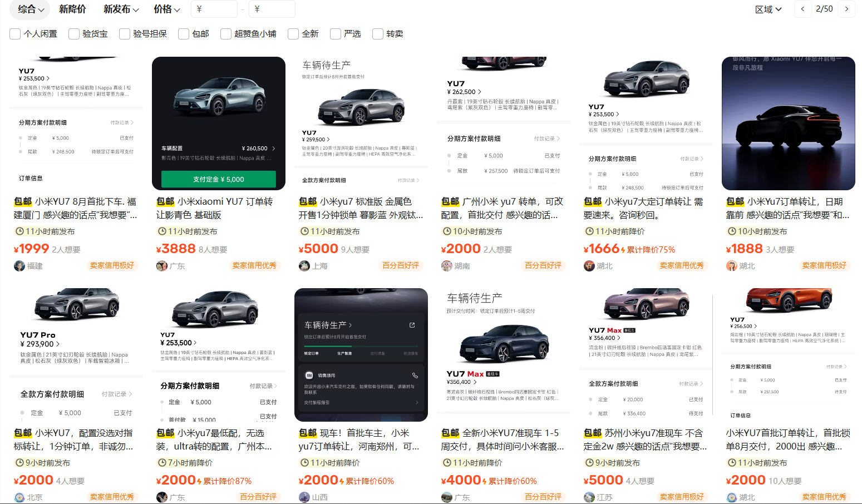
Task: Toggle the 包邮 filter checkbox
Action: tap(184, 34)
